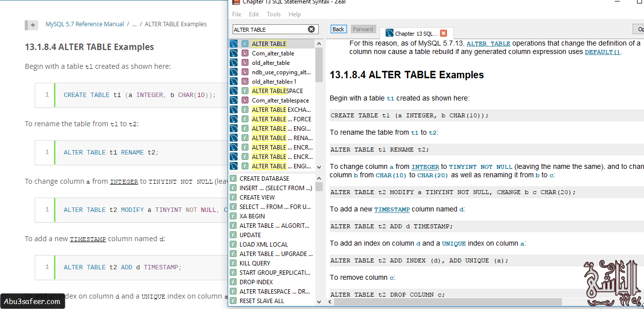The height and width of the screenshot is (309, 644).
Task: Click the dolphin icon in ALTER TABLE EXCHA... row
Action: tap(234, 109)
